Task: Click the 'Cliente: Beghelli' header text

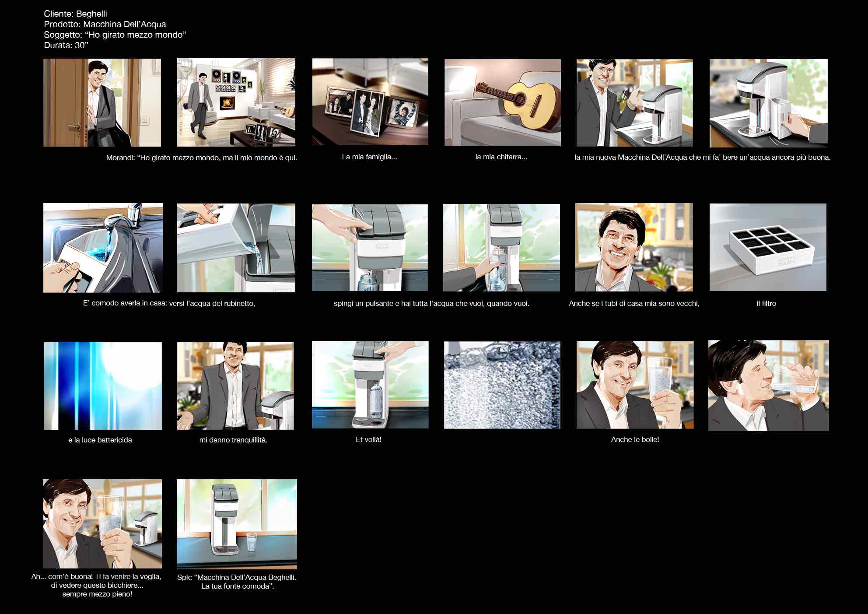Action: (75, 14)
